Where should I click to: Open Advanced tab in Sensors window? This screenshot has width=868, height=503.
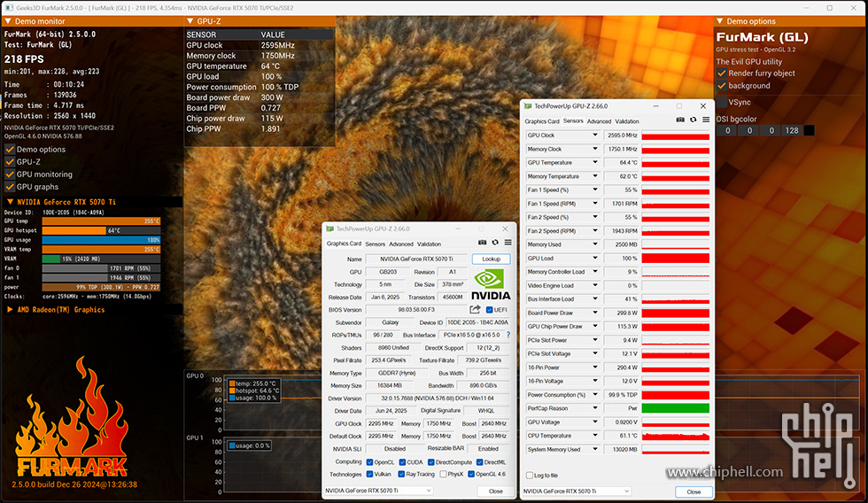pyautogui.click(x=599, y=121)
